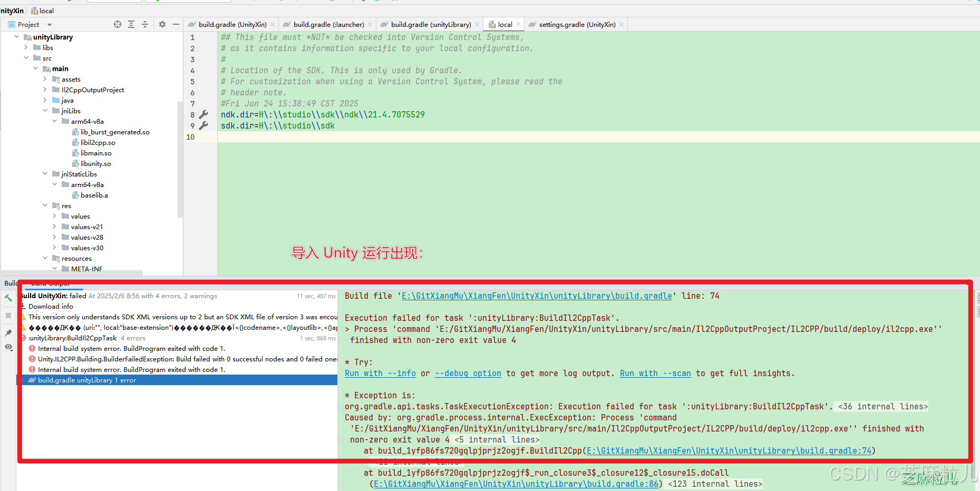Open the Run with --scan link
This screenshot has width=980, height=491.
click(x=655, y=373)
